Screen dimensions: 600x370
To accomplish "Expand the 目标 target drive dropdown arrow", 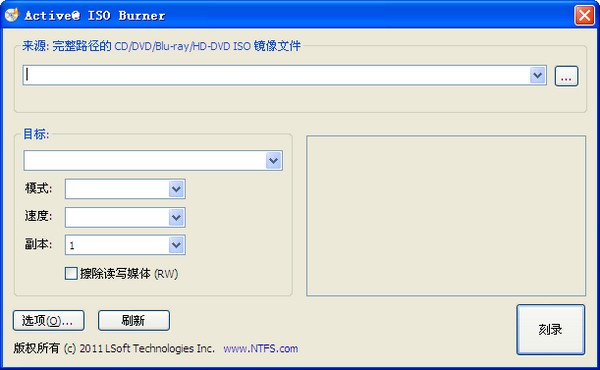I will [274, 160].
